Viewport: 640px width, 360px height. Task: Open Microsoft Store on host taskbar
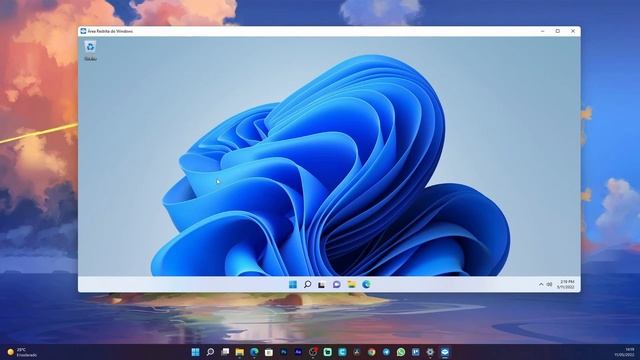click(269, 352)
